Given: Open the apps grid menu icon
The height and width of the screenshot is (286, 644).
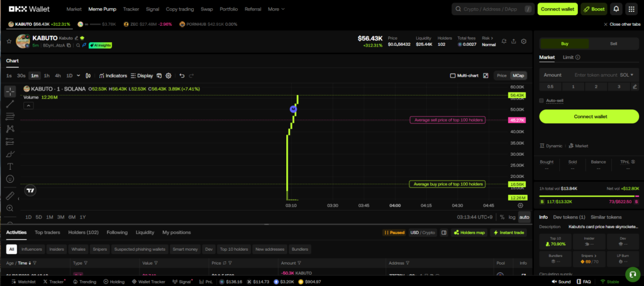Looking at the screenshot, I should (631, 9).
